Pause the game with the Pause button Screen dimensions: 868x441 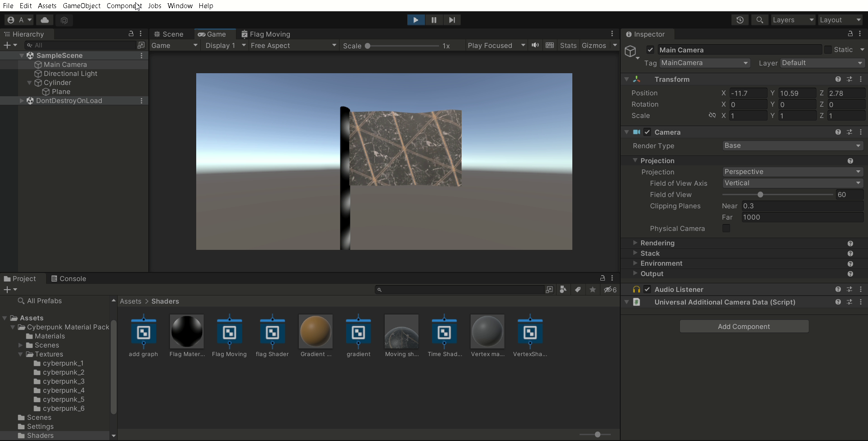click(434, 20)
